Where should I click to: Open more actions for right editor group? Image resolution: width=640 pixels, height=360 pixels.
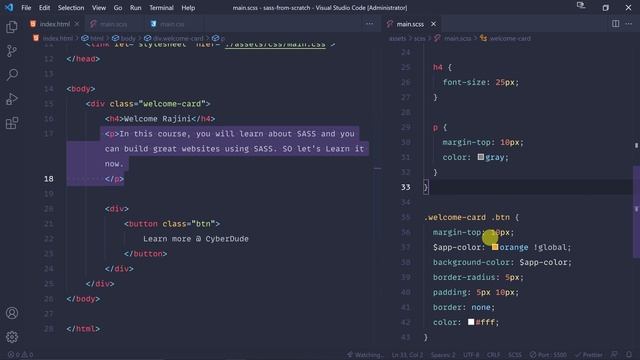point(629,24)
